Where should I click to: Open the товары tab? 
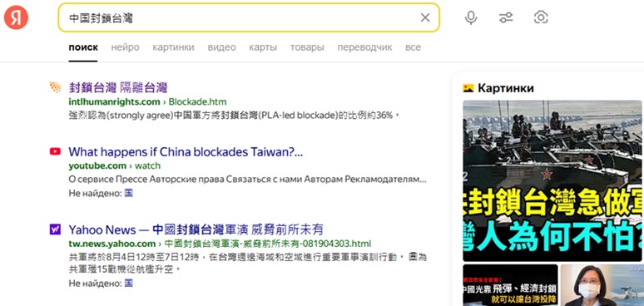point(307,47)
